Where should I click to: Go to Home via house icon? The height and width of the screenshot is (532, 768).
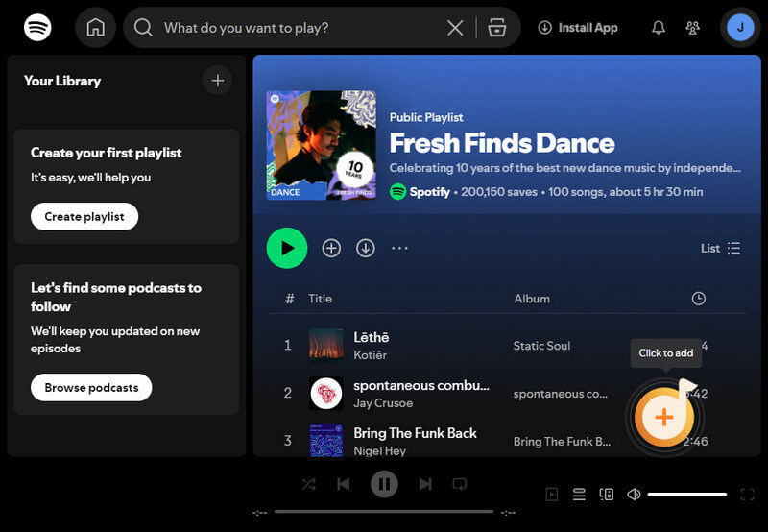click(95, 28)
